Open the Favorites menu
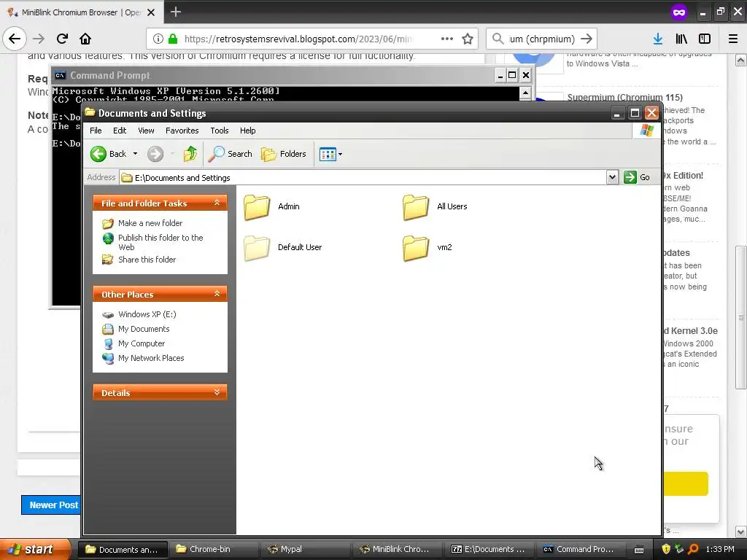Viewport: 747px width, 560px height. (182, 131)
